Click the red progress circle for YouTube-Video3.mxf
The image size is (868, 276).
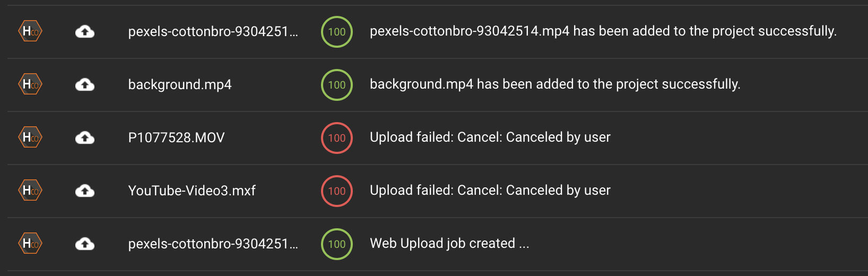click(x=337, y=191)
